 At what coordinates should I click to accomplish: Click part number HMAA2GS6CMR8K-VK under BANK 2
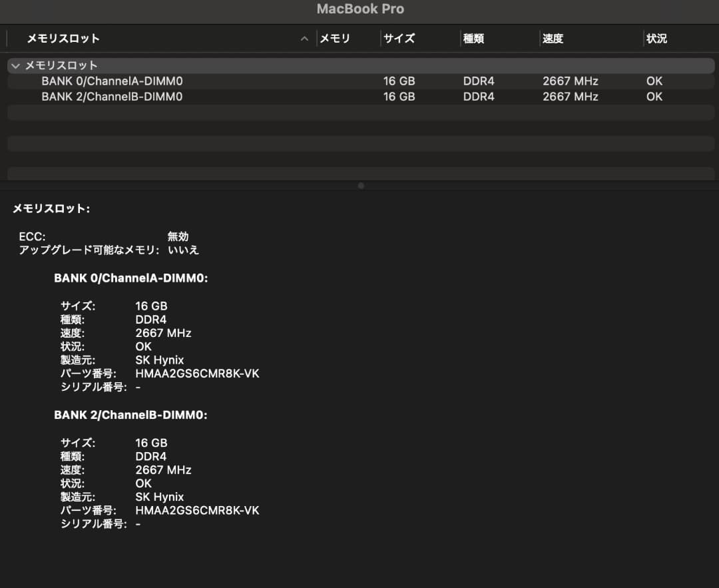click(x=197, y=511)
